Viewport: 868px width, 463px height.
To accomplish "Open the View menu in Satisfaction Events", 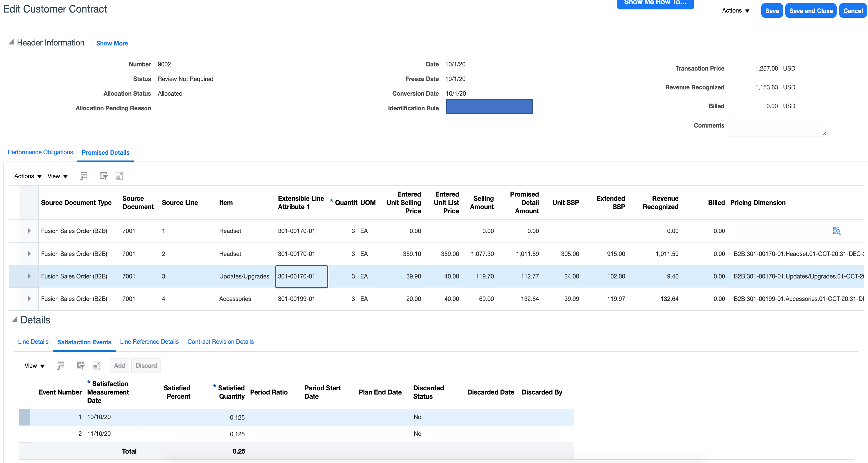I will click(34, 366).
